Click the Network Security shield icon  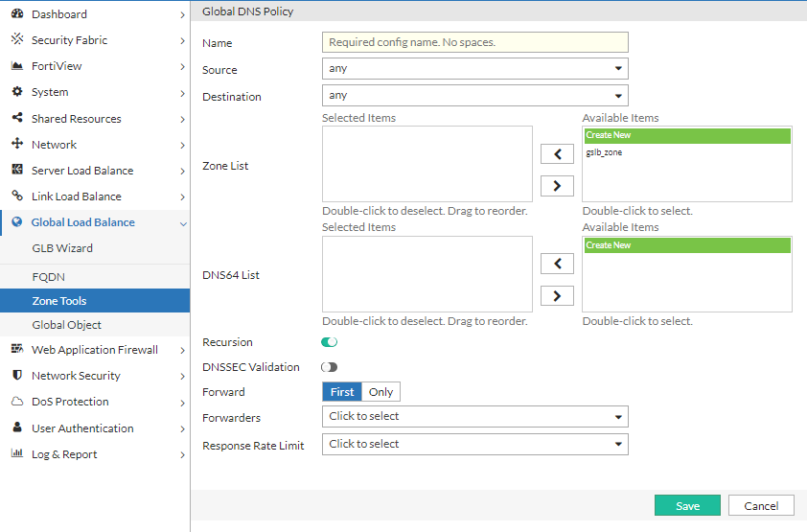tap(16, 376)
